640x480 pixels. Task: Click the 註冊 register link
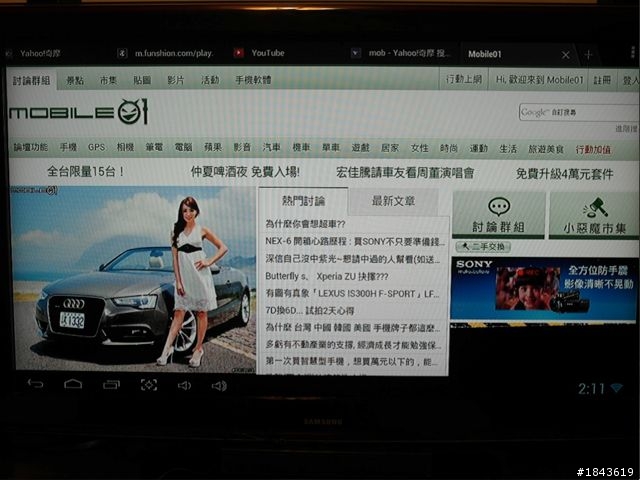[602, 80]
